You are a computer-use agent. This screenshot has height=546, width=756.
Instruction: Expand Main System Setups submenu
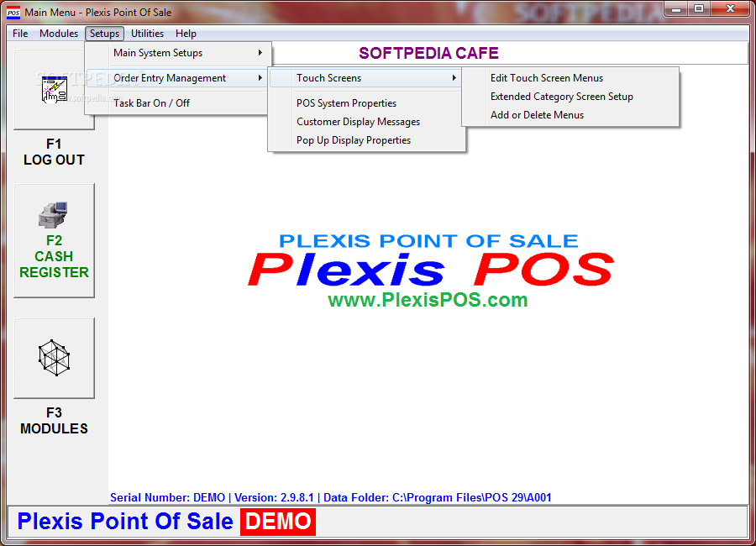[x=177, y=53]
